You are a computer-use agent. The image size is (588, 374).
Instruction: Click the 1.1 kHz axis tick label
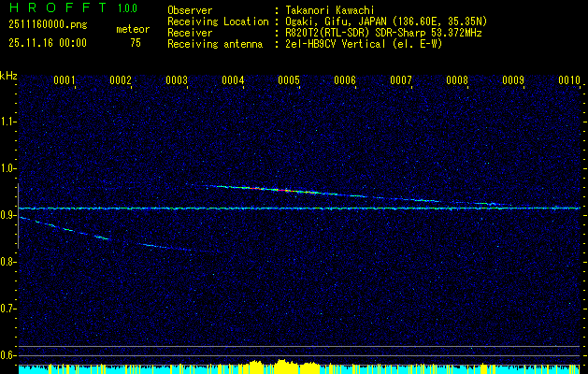7,122
